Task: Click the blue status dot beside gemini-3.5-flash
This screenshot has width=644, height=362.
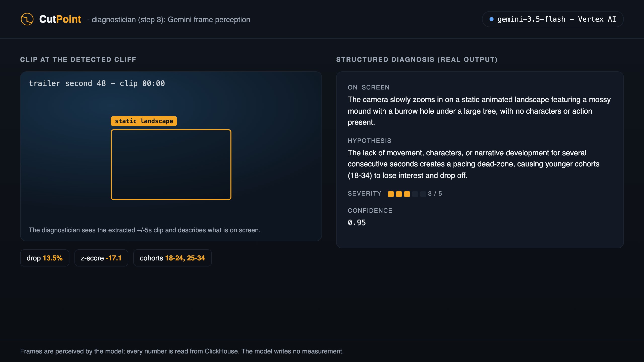Action: pyautogui.click(x=491, y=19)
